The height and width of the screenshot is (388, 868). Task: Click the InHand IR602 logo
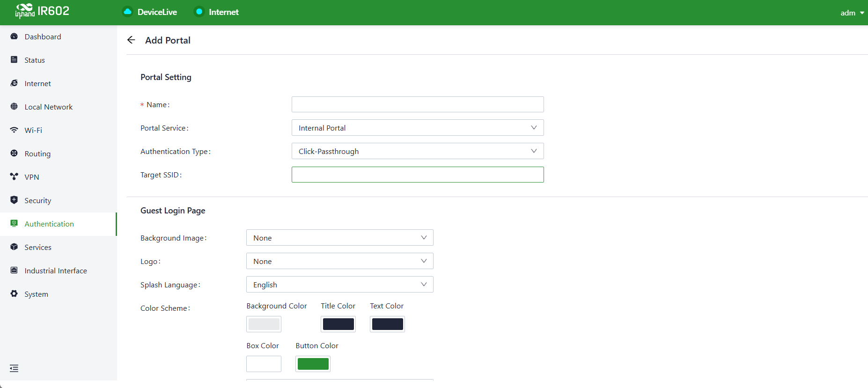42,11
